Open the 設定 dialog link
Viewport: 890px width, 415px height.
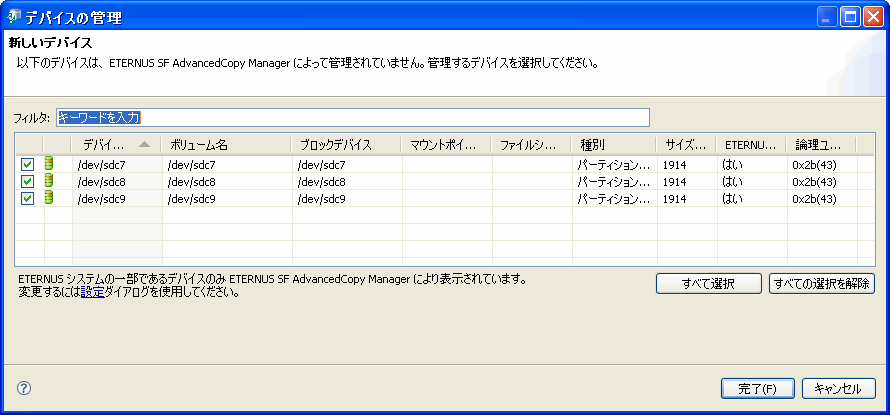pos(93,293)
